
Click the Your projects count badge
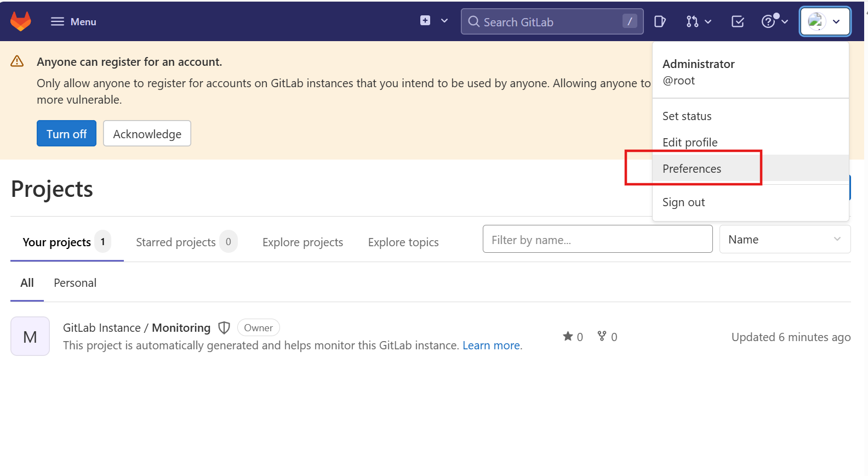(x=102, y=241)
